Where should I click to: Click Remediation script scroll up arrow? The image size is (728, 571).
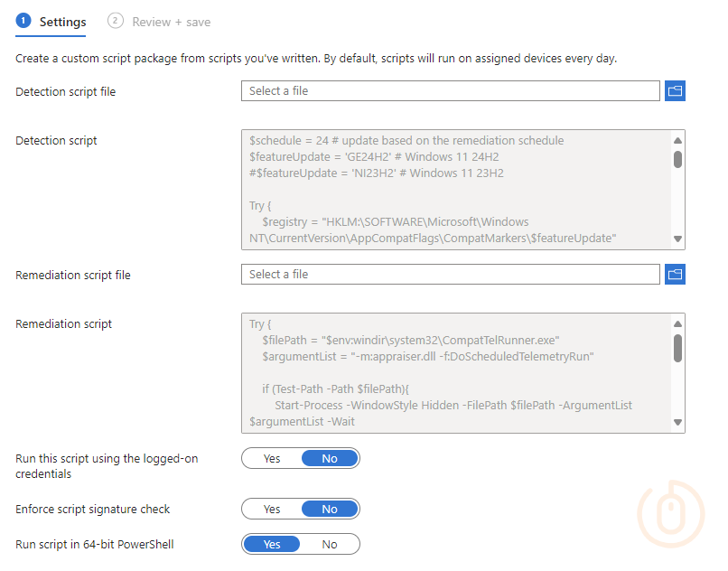click(677, 323)
